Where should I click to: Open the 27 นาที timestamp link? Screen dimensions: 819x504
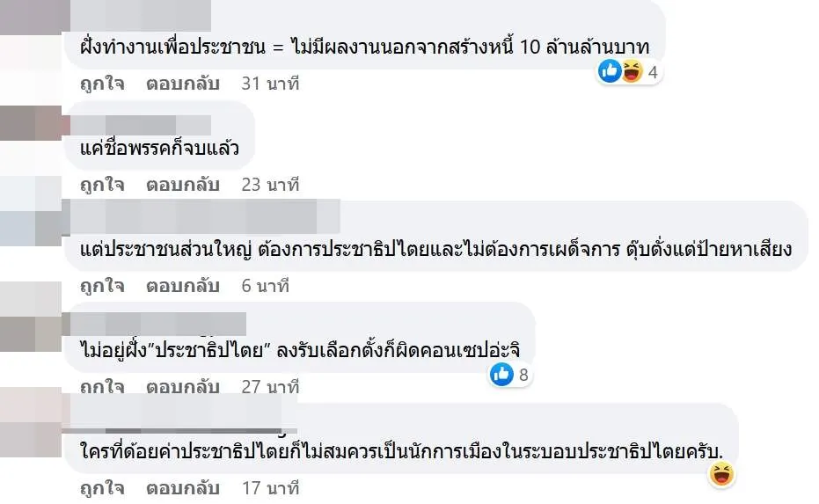(x=270, y=387)
